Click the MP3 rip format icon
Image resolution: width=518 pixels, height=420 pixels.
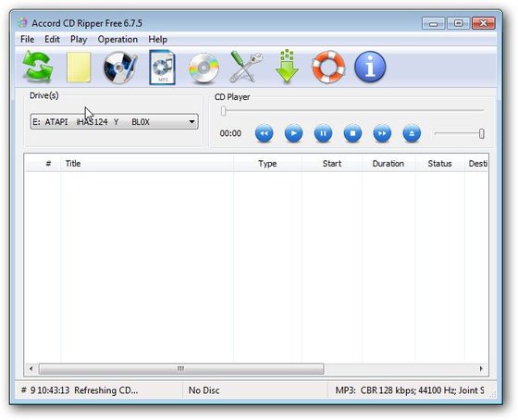162,68
